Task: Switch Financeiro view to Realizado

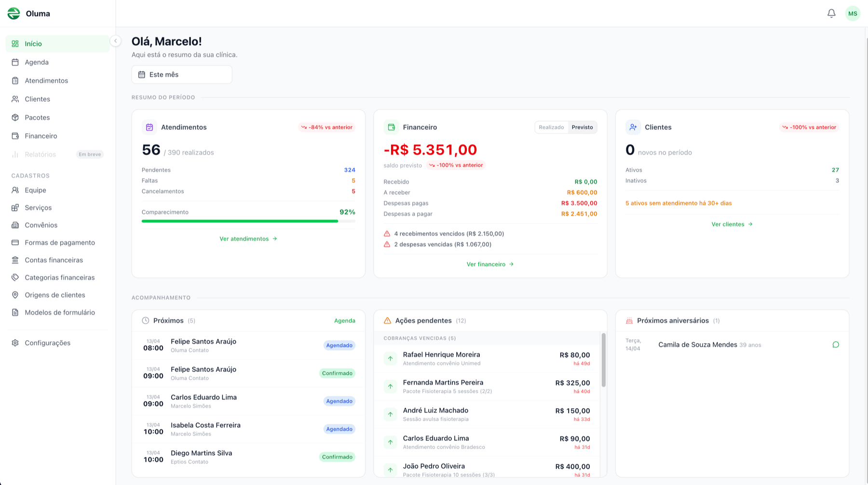Action: point(551,127)
